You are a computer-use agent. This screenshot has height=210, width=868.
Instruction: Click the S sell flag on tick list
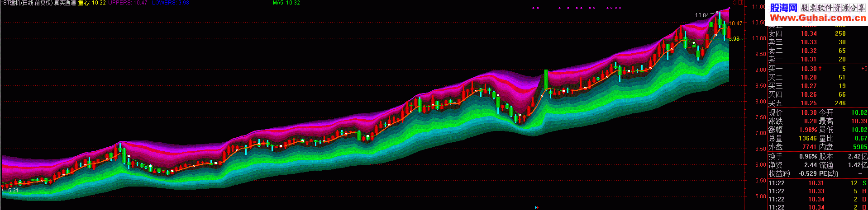pos(864,183)
